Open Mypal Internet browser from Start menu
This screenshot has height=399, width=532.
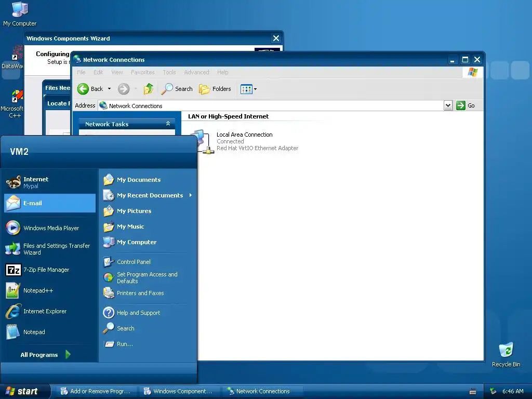point(50,182)
